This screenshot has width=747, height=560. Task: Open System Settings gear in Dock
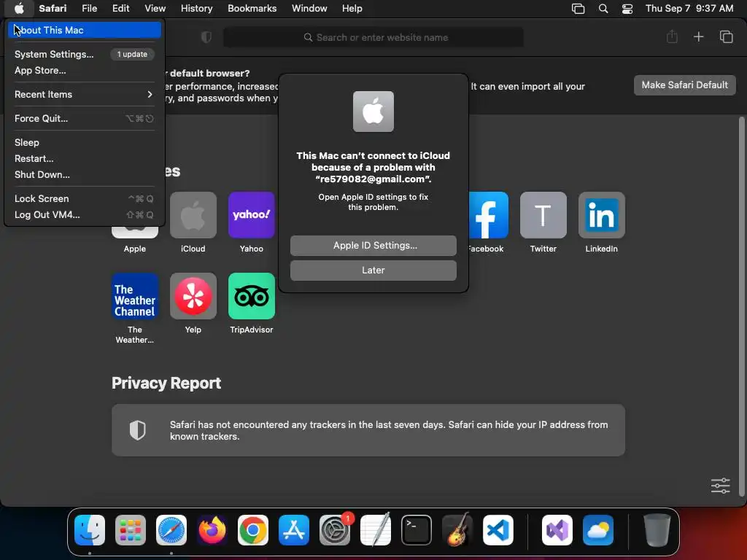pyautogui.click(x=334, y=530)
